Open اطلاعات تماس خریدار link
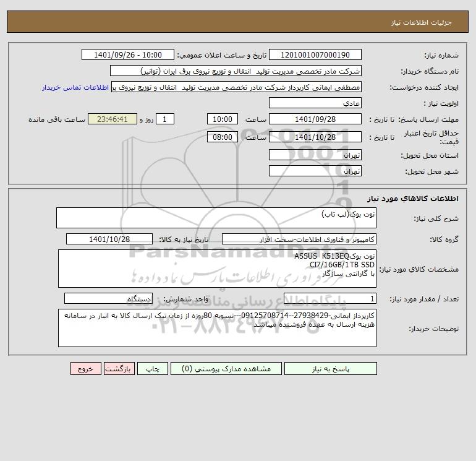The image size is (476, 461). 75,87
